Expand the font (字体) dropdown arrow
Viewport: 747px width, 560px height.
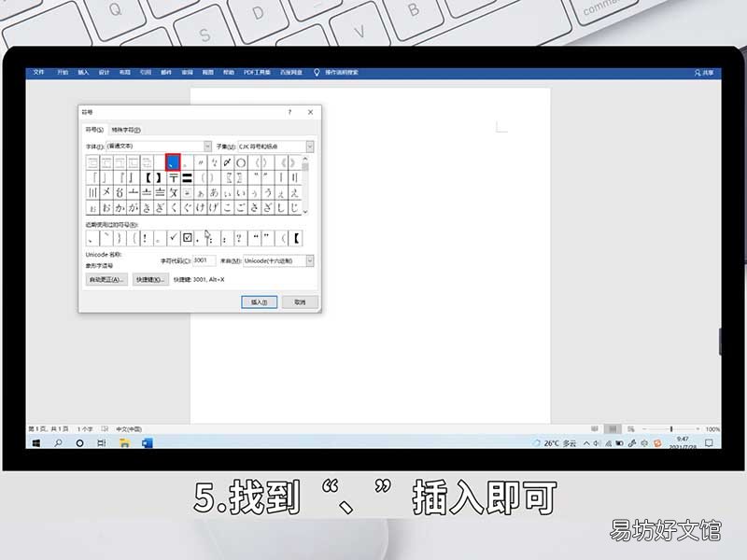pos(207,147)
